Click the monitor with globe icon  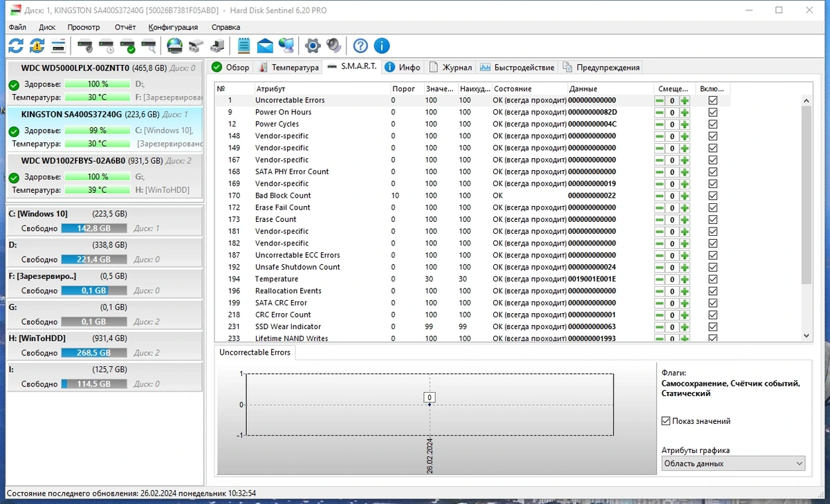[x=286, y=46]
